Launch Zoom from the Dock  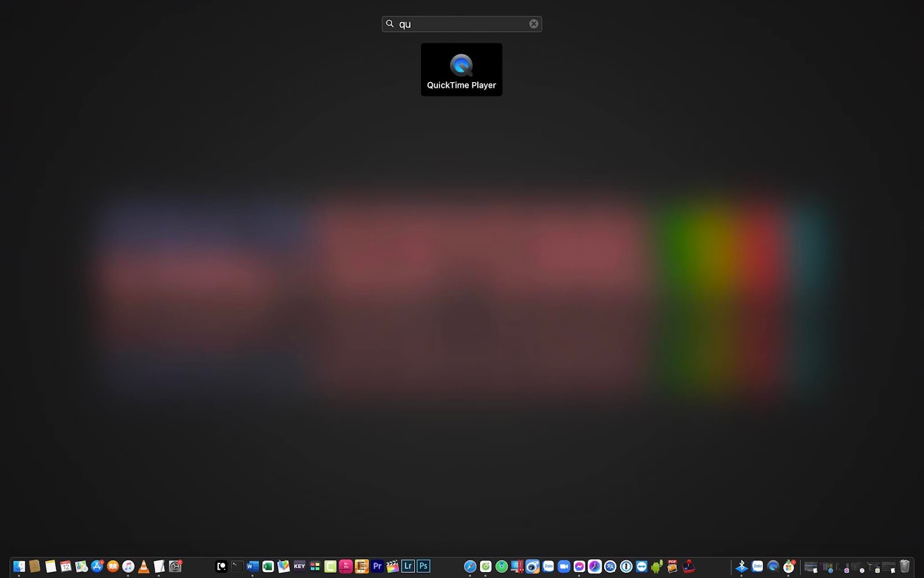click(x=564, y=566)
